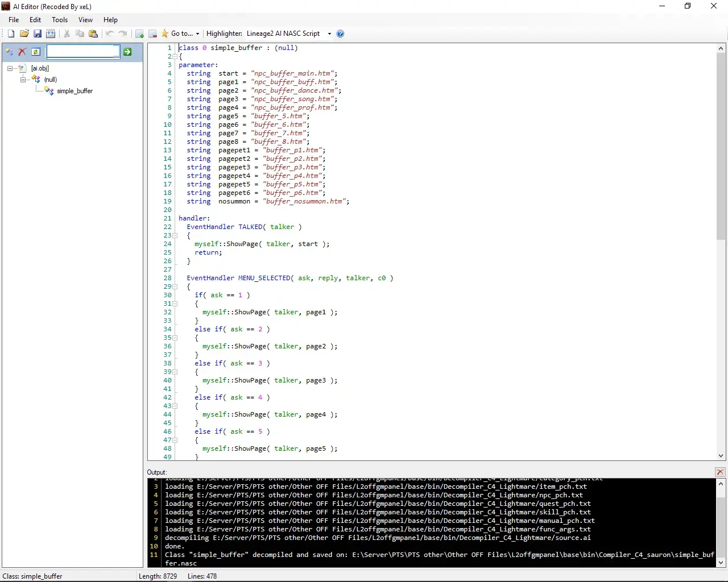Click the editor scrollbar up arrow
728x582 pixels.
coord(721,48)
